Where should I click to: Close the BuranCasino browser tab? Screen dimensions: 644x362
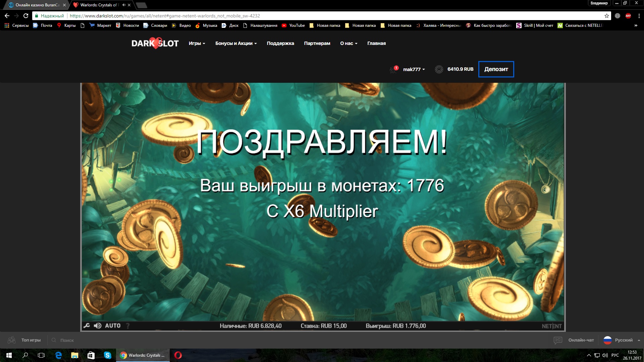click(64, 5)
